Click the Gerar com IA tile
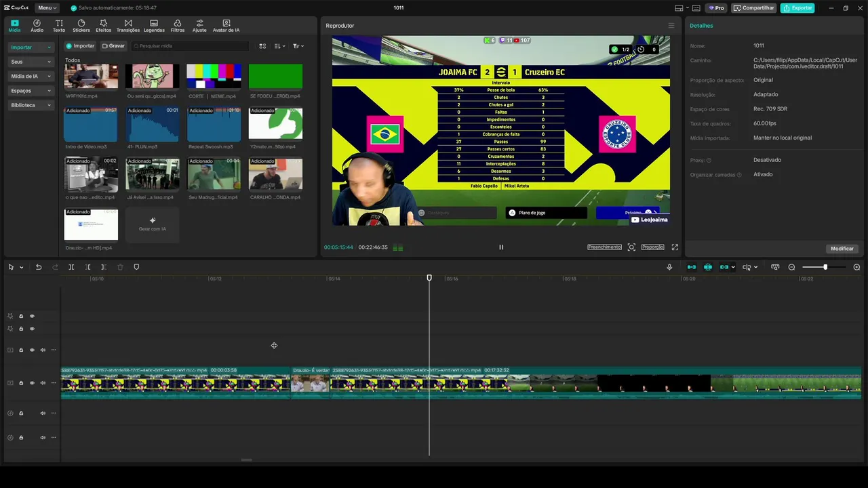This screenshot has height=488, width=868. (x=153, y=224)
